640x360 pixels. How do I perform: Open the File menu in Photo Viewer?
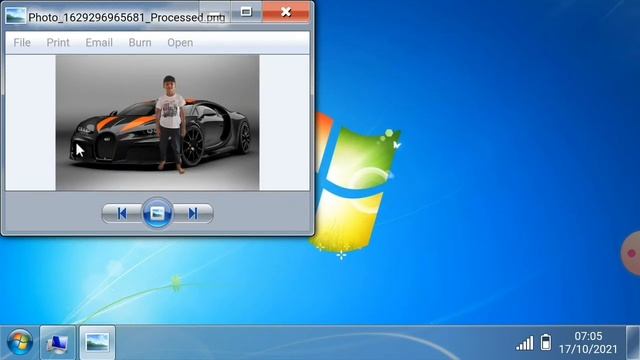[22, 42]
